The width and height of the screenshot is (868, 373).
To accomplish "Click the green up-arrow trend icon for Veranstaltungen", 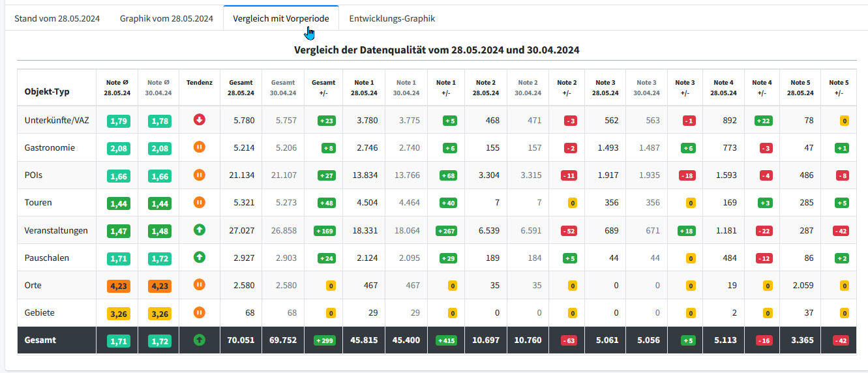I will [200, 230].
